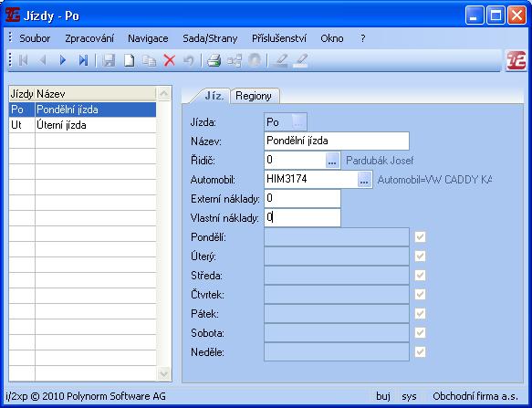This screenshot has height=408, width=532.
Task: Toggle the Středa checkbox
Action: (420, 276)
